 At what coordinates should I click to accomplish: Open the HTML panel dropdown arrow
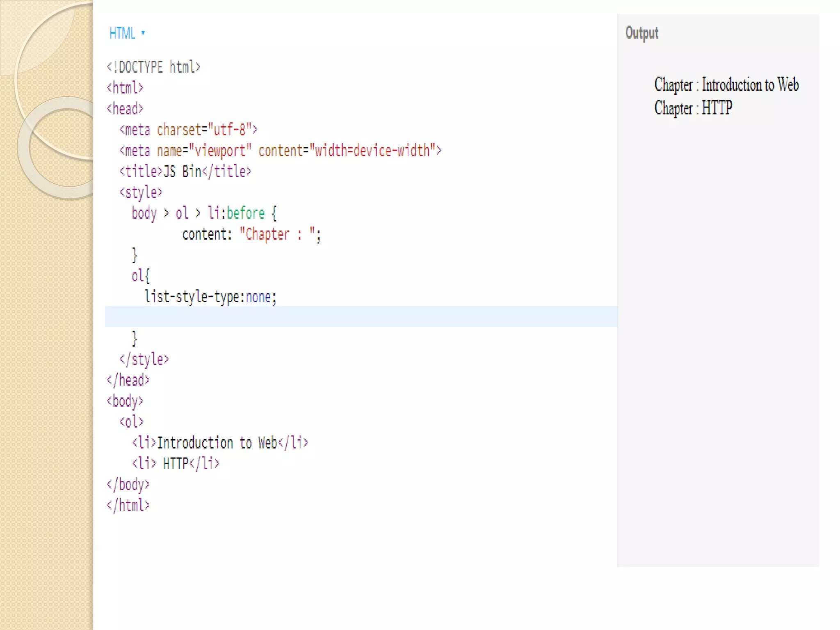pyautogui.click(x=143, y=33)
